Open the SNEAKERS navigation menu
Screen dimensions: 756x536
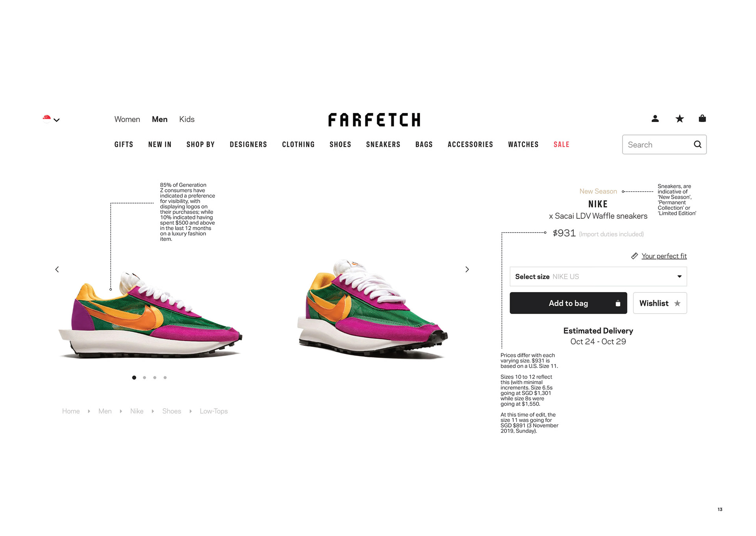click(383, 144)
